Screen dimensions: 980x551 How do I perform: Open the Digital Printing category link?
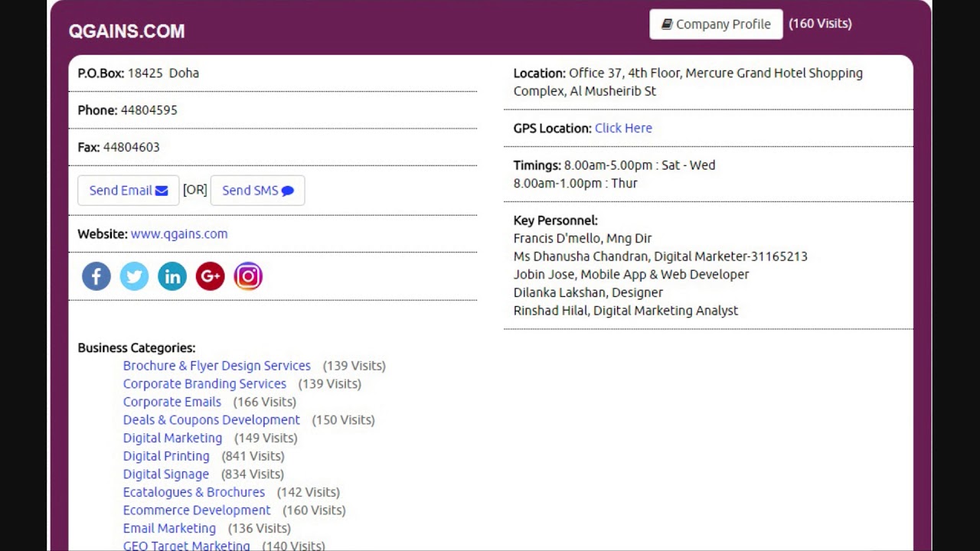tap(166, 455)
